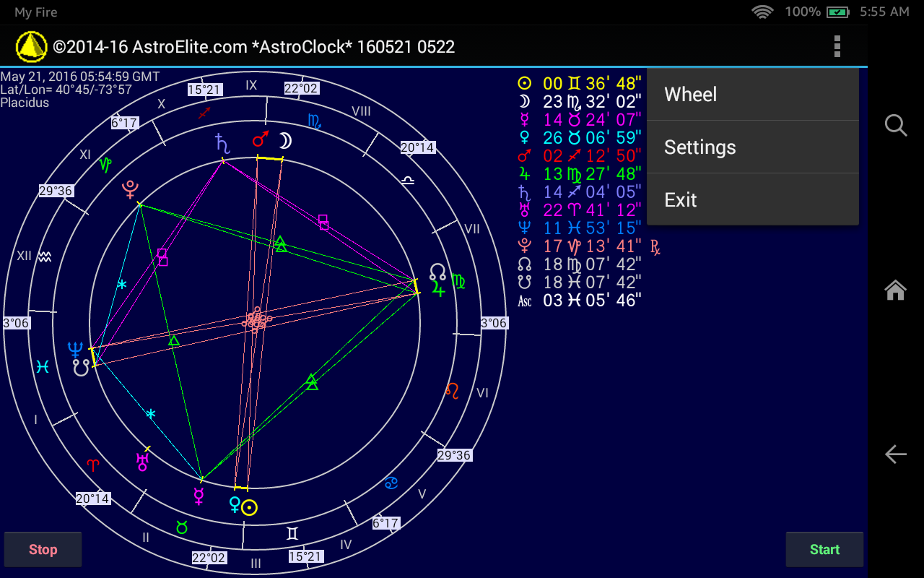924x578 pixels.
Task: Tap the Sun glyph in the chart wheel
Action: click(x=250, y=507)
